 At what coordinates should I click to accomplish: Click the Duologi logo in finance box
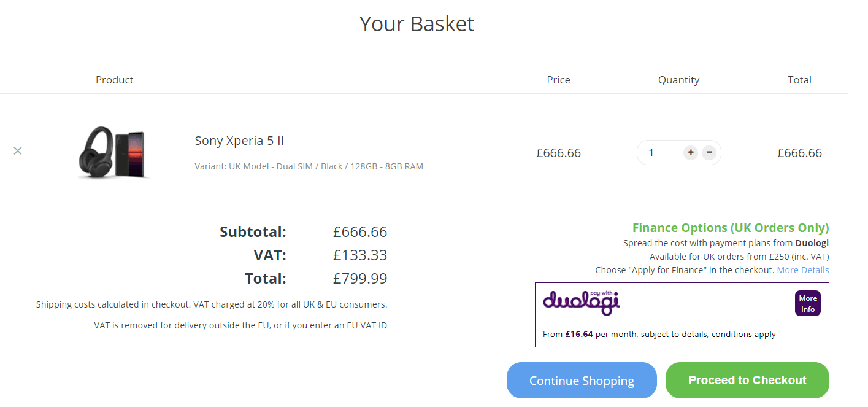pyautogui.click(x=581, y=302)
